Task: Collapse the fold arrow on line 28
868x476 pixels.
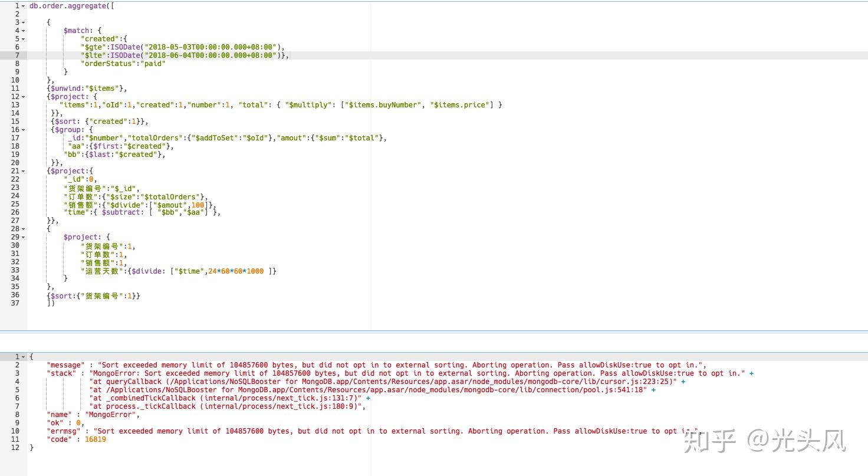Action: point(24,229)
